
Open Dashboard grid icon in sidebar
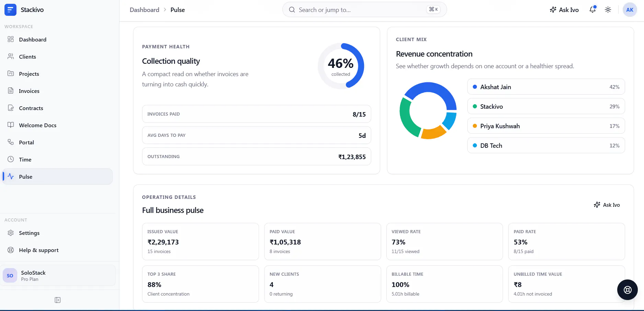pyautogui.click(x=11, y=39)
